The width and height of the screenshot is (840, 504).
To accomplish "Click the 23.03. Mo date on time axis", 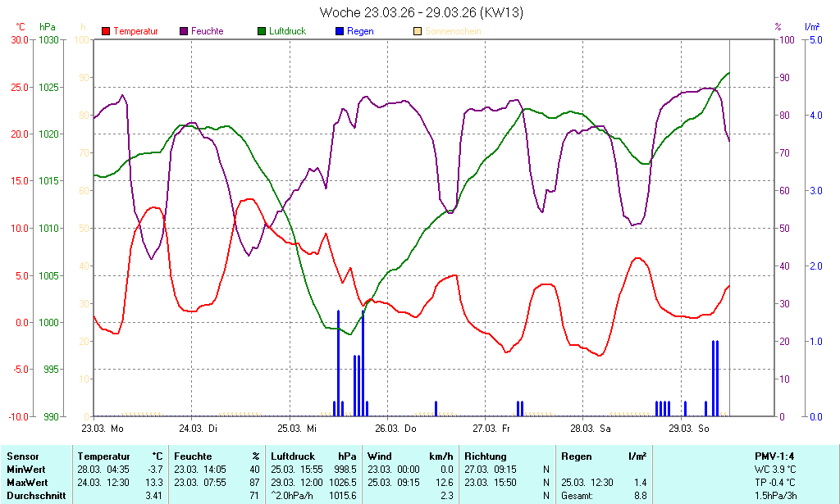I will click(103, 429).
